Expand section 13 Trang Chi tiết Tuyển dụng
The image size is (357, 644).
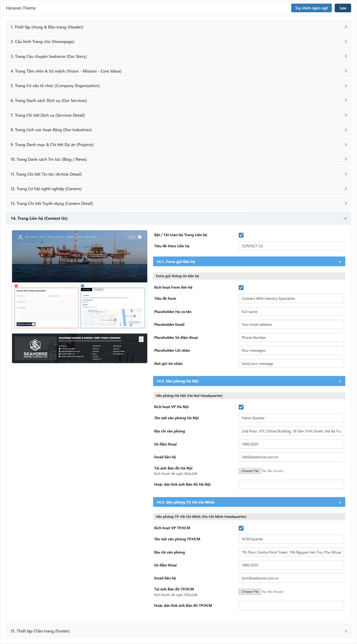pyautogui.click(x=178, y=204)
